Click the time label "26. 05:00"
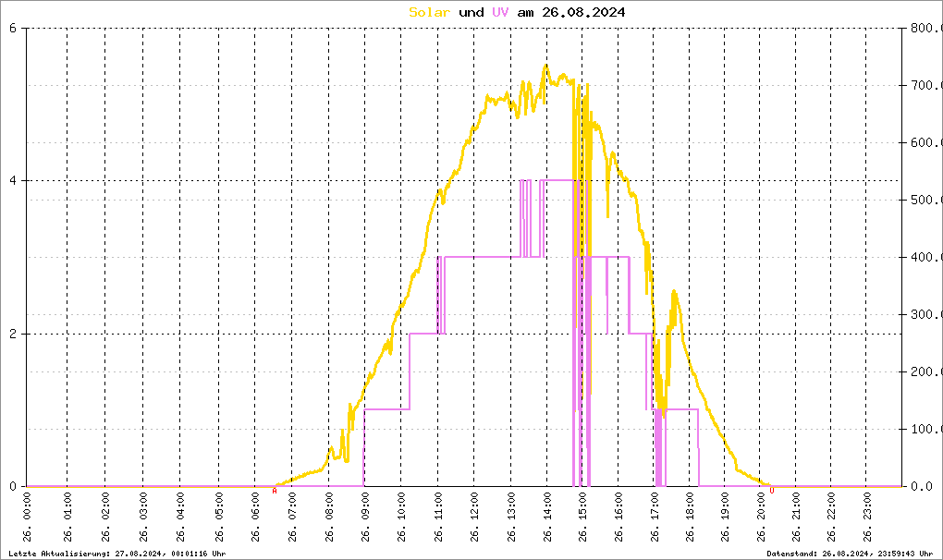The height and width of the screenshot is (560, 943). [219, 517]
